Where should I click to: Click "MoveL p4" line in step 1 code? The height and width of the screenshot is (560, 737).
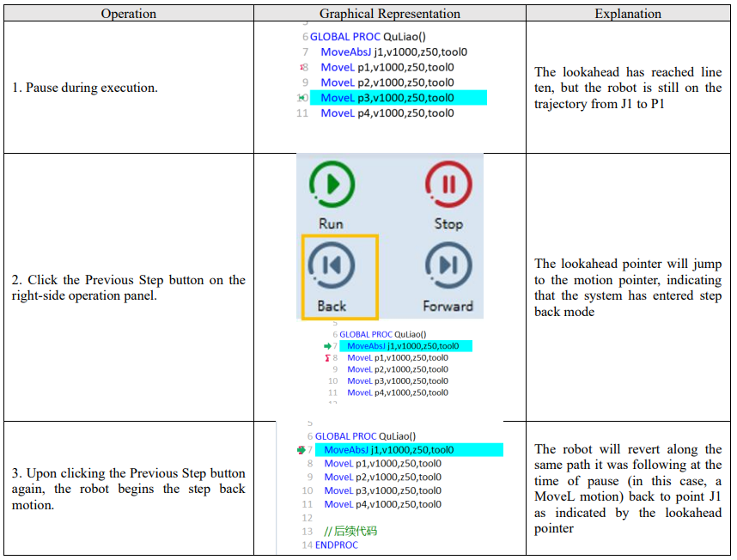[x=387, y=113]
